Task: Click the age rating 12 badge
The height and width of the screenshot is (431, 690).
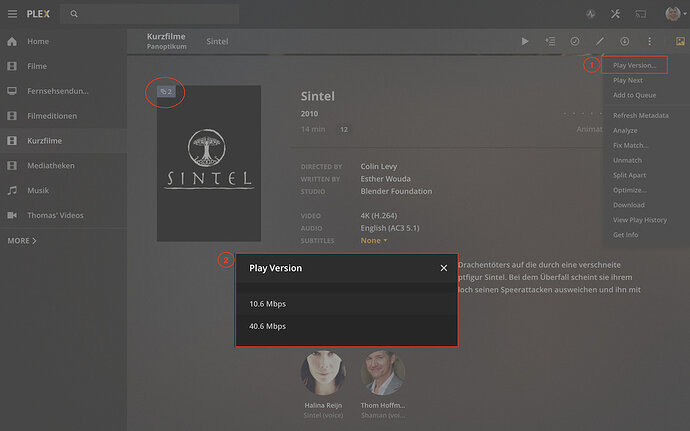Action: [344, 129]
